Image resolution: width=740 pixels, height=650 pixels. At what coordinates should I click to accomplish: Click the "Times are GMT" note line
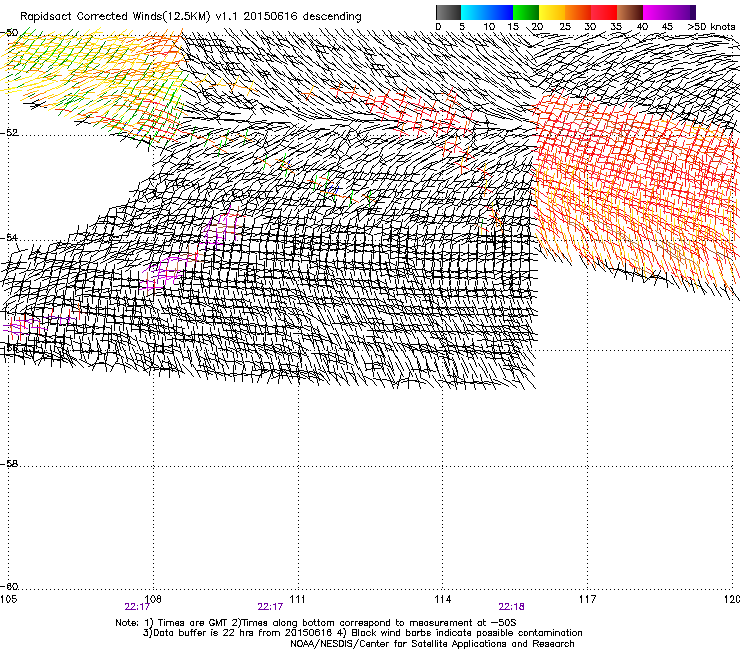316,623
